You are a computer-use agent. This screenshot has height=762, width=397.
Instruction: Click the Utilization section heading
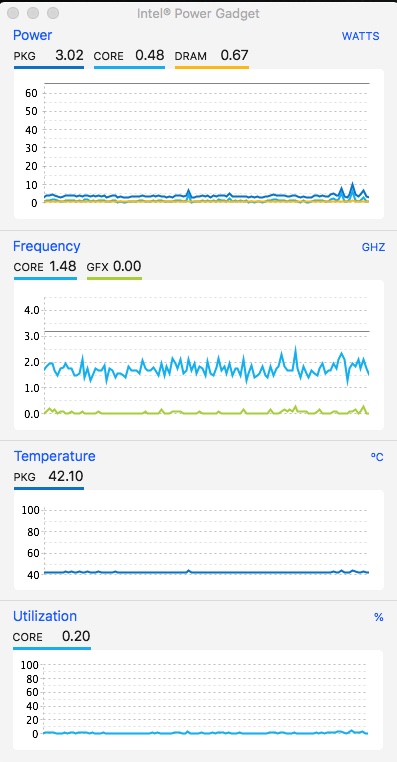point(45,616)
